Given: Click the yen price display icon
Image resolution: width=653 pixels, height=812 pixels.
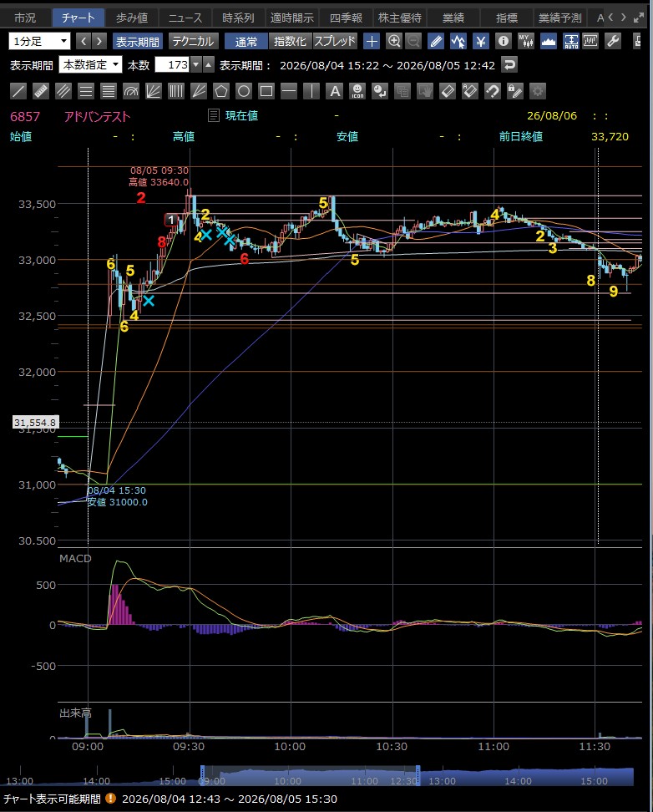Looking at the screenshot, I should pos(480,41).
